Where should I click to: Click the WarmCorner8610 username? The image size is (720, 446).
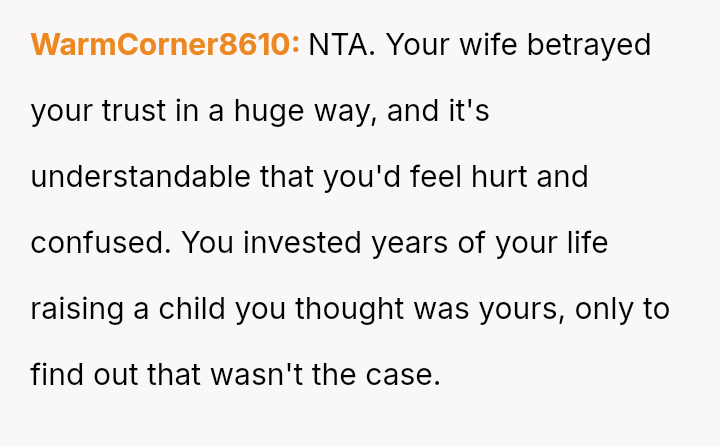point(165,45)
